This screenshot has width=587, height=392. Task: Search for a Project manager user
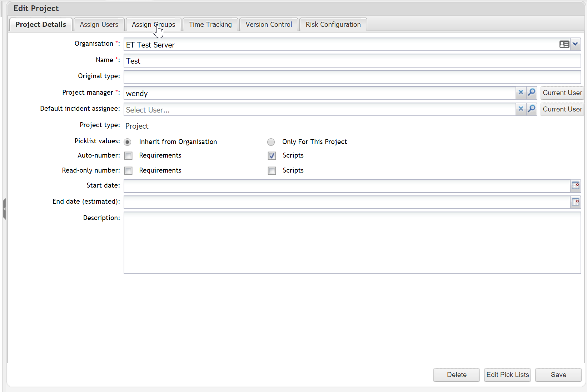[532, 93]
